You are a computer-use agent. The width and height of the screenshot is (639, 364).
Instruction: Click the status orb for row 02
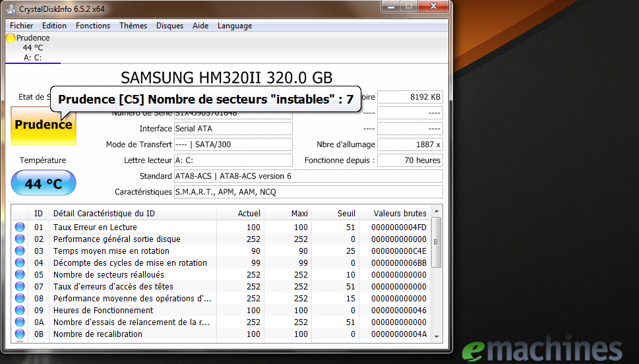(20, 239)
